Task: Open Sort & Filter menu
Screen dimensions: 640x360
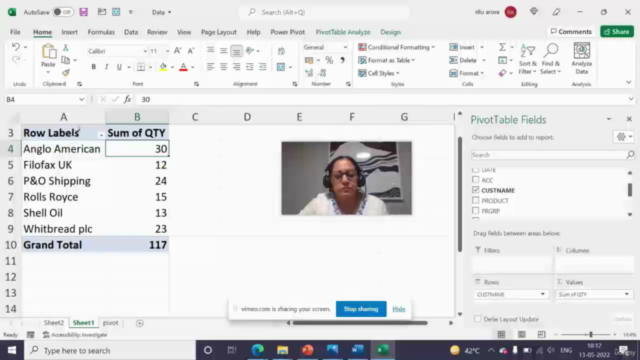Action: pos(527,60)
